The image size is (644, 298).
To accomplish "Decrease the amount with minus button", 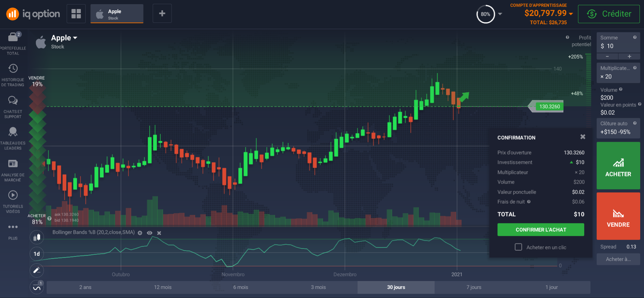I will 607,56.
